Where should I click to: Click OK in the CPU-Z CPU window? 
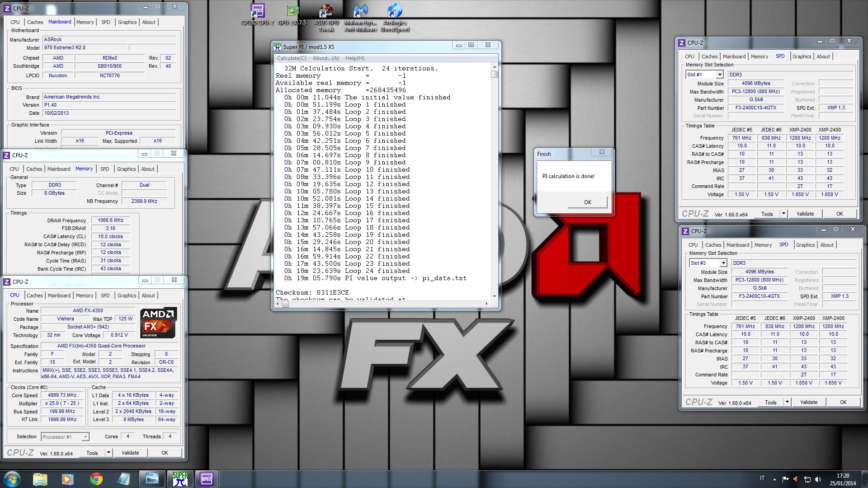(165, 453)
